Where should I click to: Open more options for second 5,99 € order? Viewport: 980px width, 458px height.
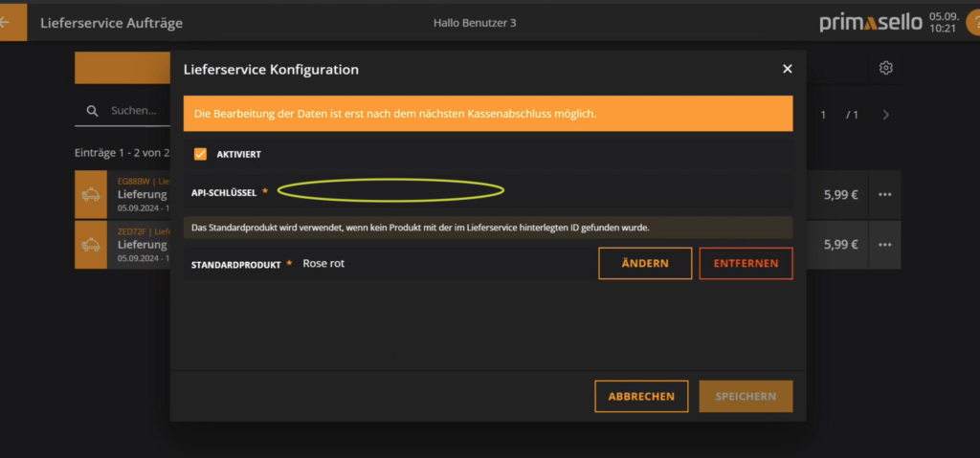[x=884, y=245]
